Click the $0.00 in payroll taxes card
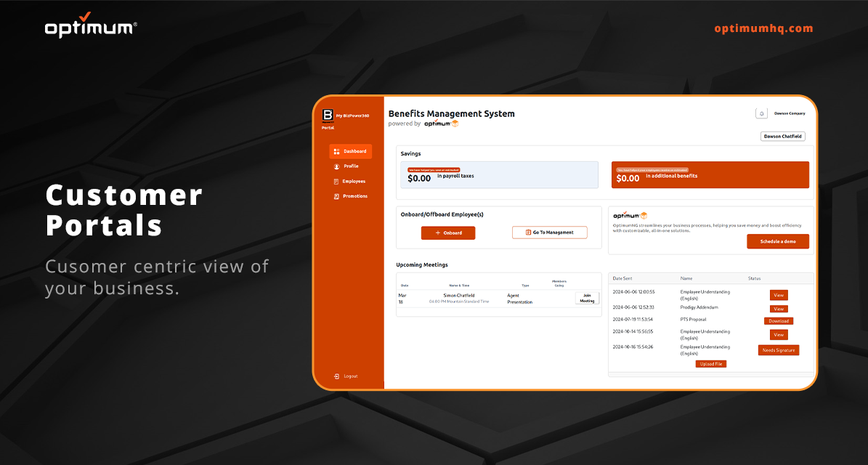The height and width of the screenshot is (465, 868). tap(499, 175)
